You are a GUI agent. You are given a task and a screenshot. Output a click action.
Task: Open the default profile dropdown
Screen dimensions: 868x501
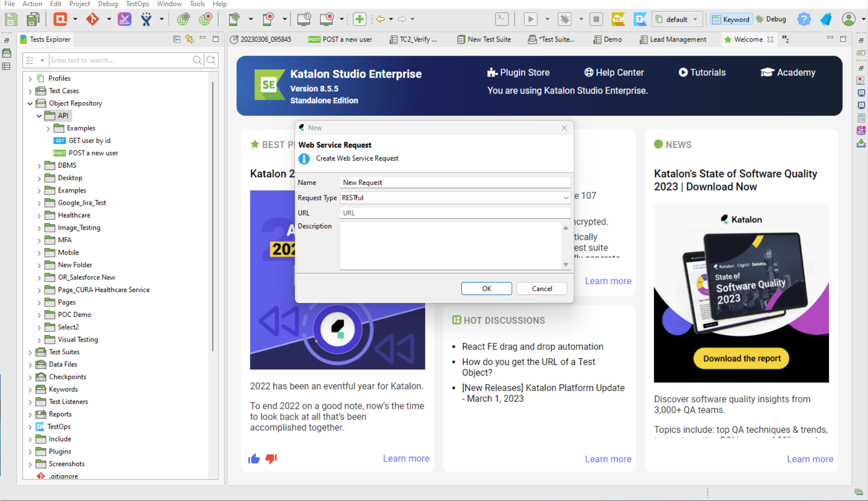pyautogui.click(x=677, y=19)
